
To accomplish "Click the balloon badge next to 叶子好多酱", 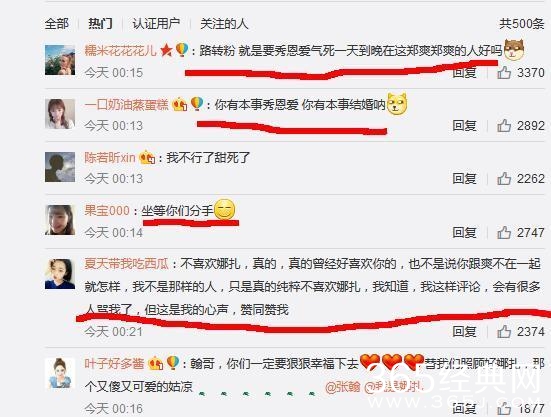I will (x=173, y=362).
